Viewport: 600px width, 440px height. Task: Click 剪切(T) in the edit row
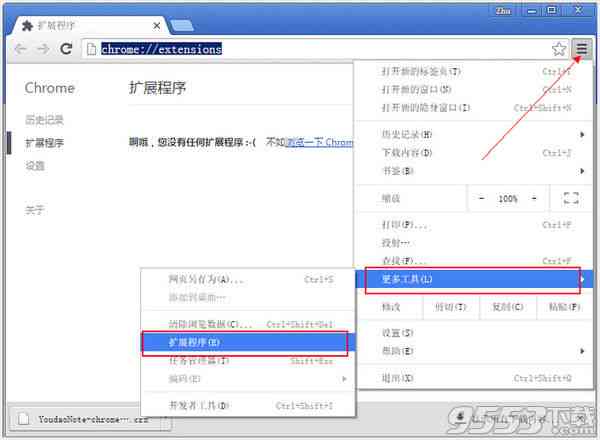pyautogui.click(x=451, y=307)
